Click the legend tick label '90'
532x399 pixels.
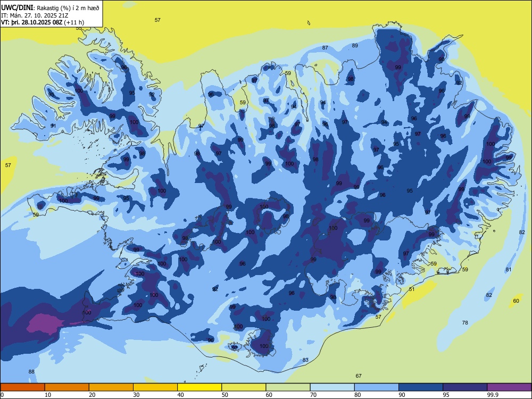tap(402, 395)
